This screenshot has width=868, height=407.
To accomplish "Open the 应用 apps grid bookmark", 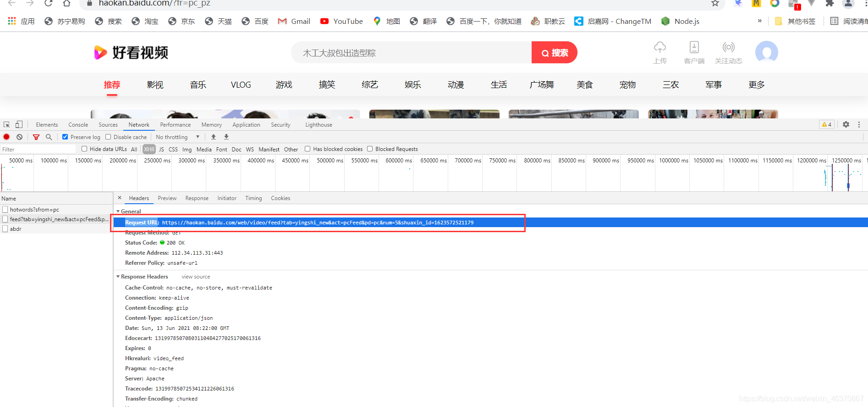I will pos(21,21).
